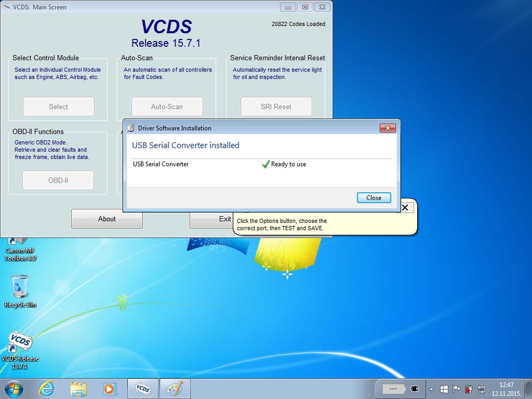532x399 pixels.
Task: Click the SRI Reset button
Action: [x=276, y=107]
